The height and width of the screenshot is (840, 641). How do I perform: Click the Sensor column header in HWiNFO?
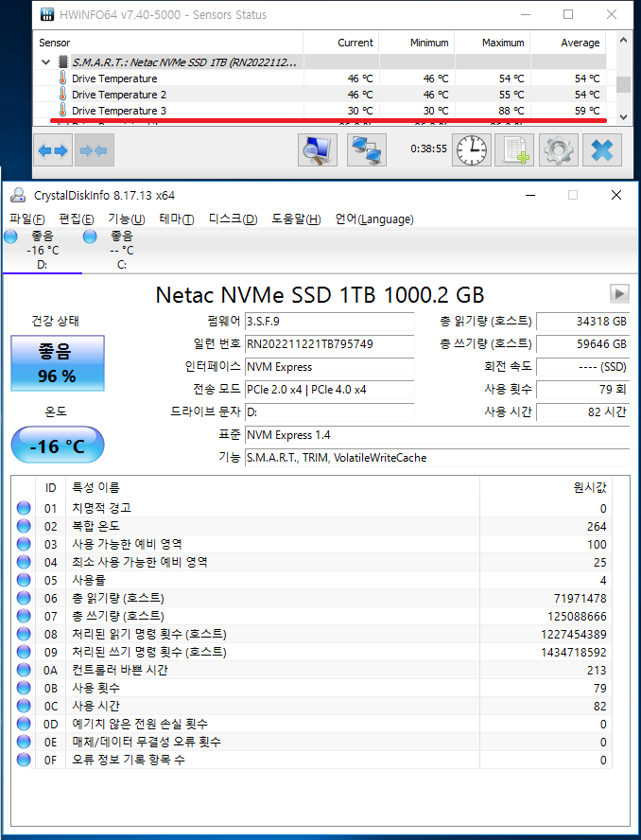(x=168, y=43)
